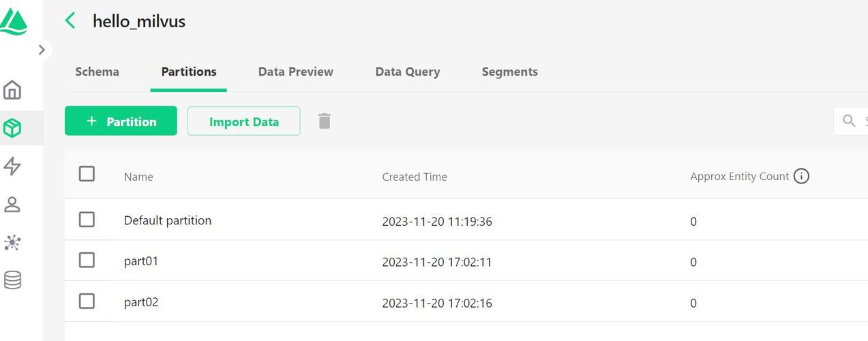The image size is (868, 341).
Task: Select the part01 row checkbox
Action: coord(87,260)
